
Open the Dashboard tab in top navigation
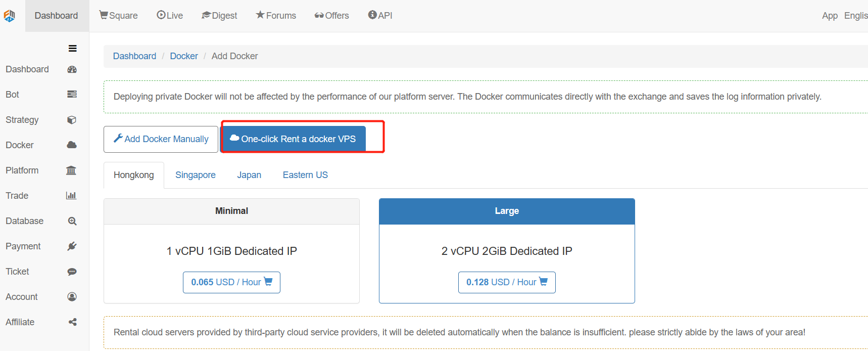[x=57, y=16]
